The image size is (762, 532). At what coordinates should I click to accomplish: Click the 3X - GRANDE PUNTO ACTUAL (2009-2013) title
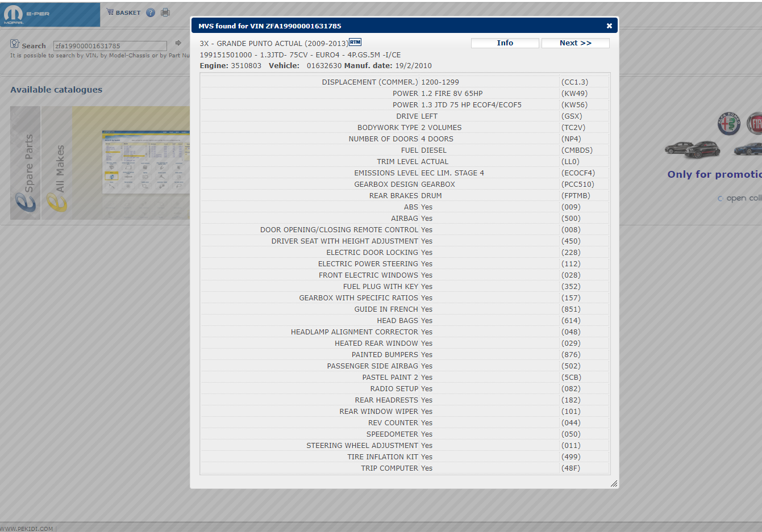click(x=274, y=44)
